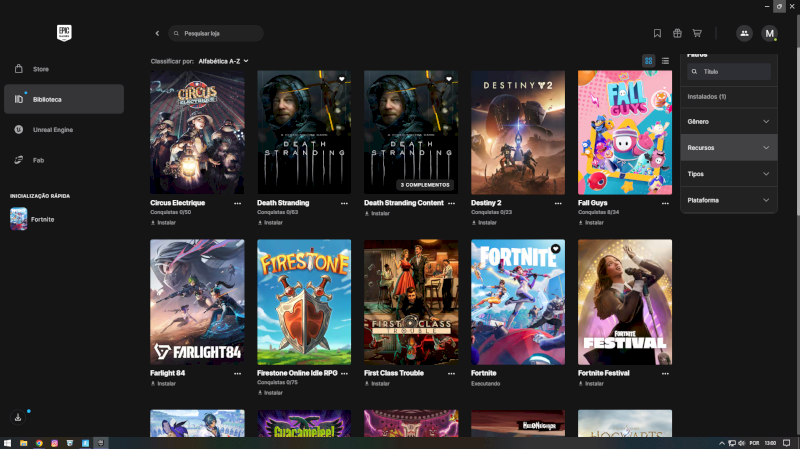Open the shopping cart
The image size is (800, 449).
[697, 33]
